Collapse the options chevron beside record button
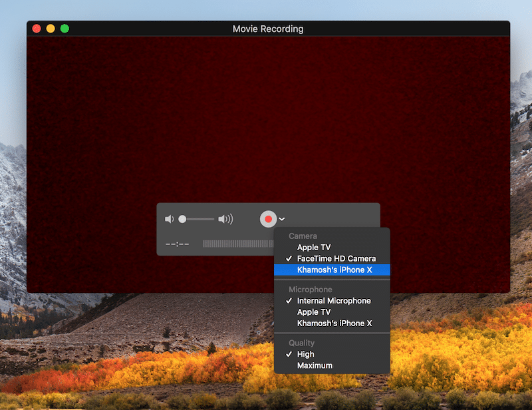Image resolution: width=532 pixels, height=410 pixels. (282, 219)
